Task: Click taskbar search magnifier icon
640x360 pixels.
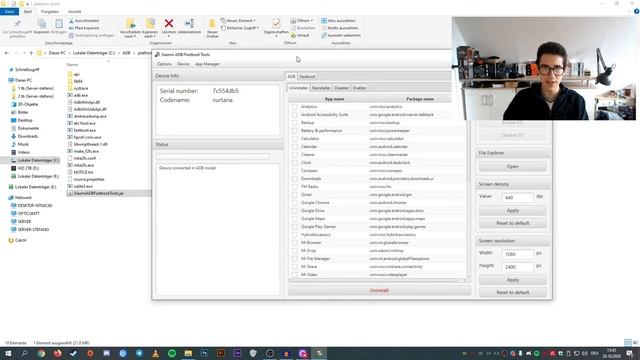Action: pos(24,353)
